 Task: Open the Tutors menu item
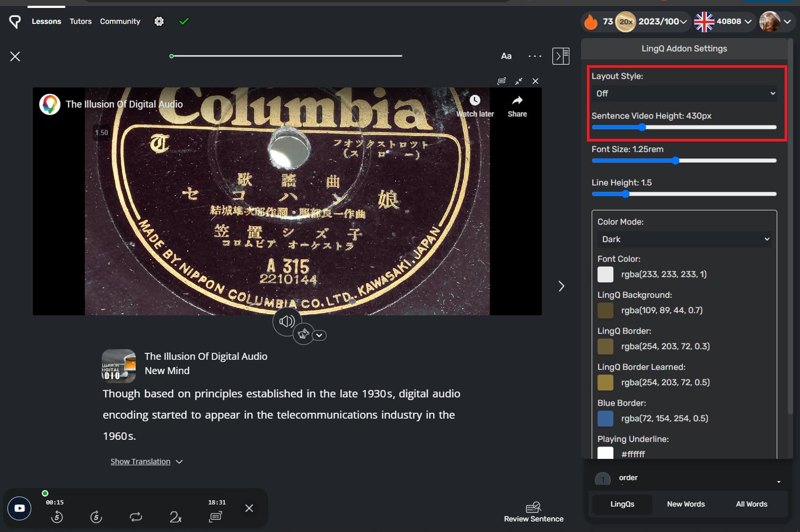pyautogui.click(x=81, y=21)
